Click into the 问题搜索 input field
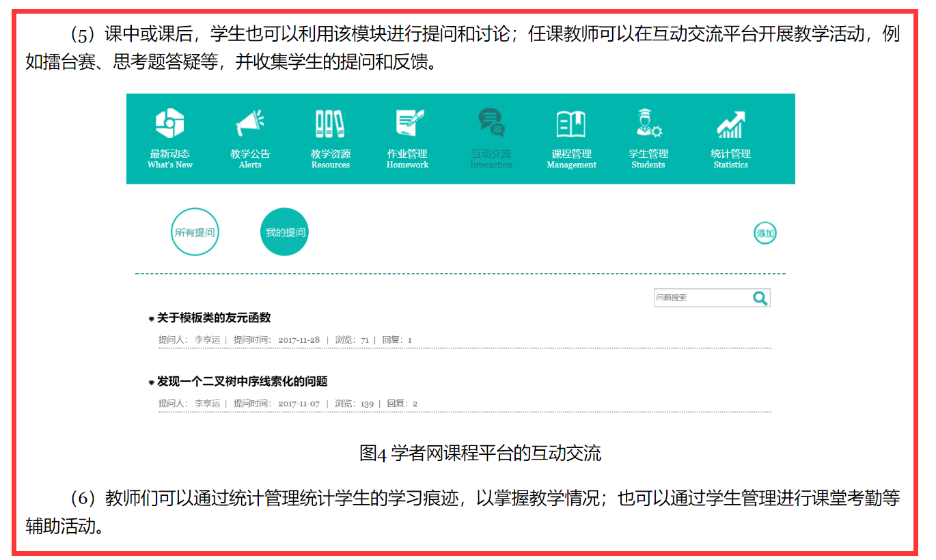Image resolution: width=936 pixels, height=560 pixels. pyautogui.click(x=700, y=298)
